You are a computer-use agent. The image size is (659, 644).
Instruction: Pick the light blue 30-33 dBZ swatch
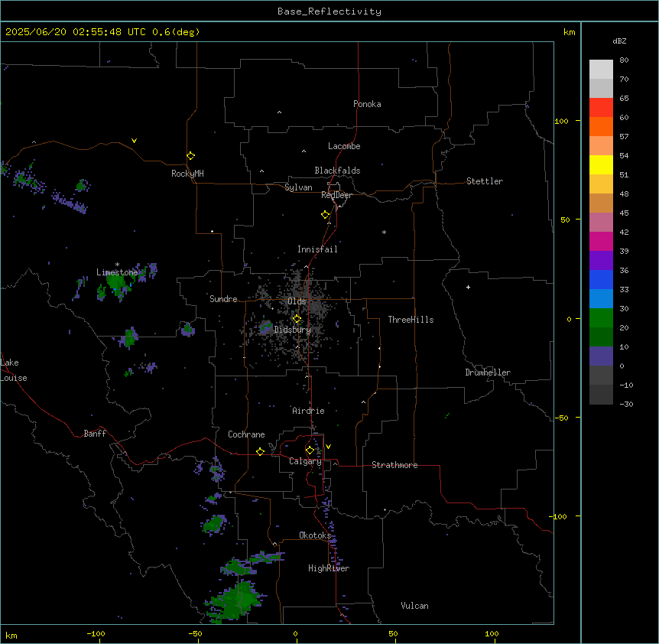pyautogui.click(x=601, y=298)
